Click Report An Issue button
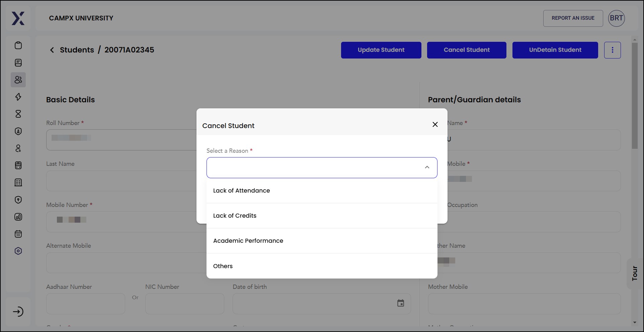Image resolution: width=644 pixels, height=332 pixels. (573, 18)
